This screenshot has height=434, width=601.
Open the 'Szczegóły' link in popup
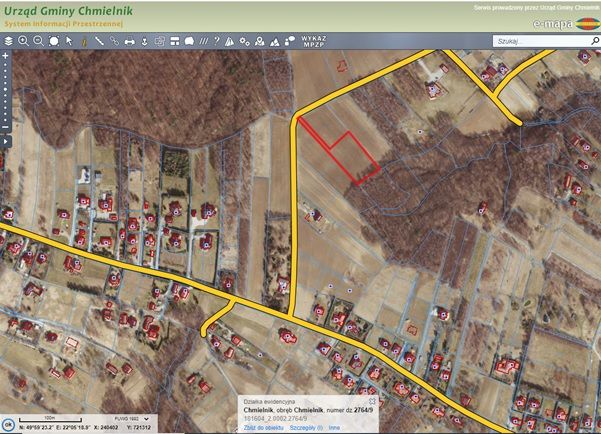(306, 427)
